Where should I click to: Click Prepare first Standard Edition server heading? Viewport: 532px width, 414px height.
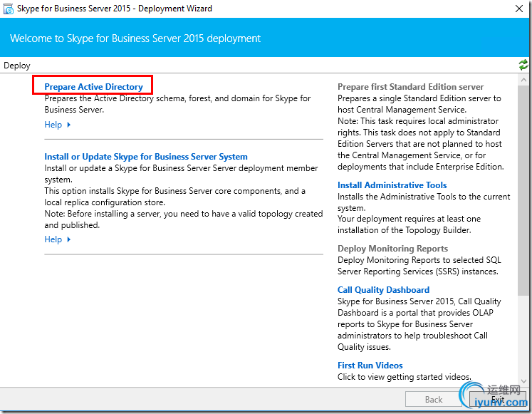[x=410, y=86]
